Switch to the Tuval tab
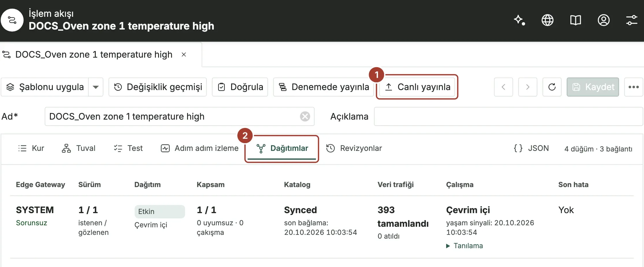 [x=79, y=148]
